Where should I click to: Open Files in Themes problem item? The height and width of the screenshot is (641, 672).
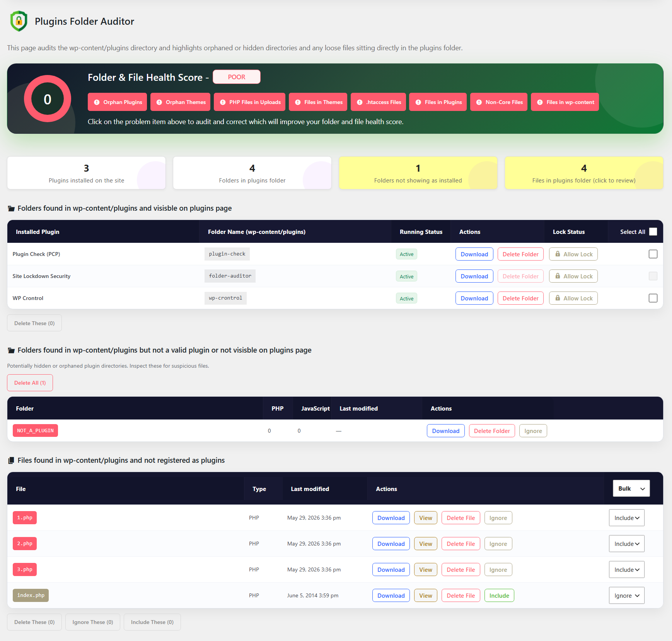[318, 102]
